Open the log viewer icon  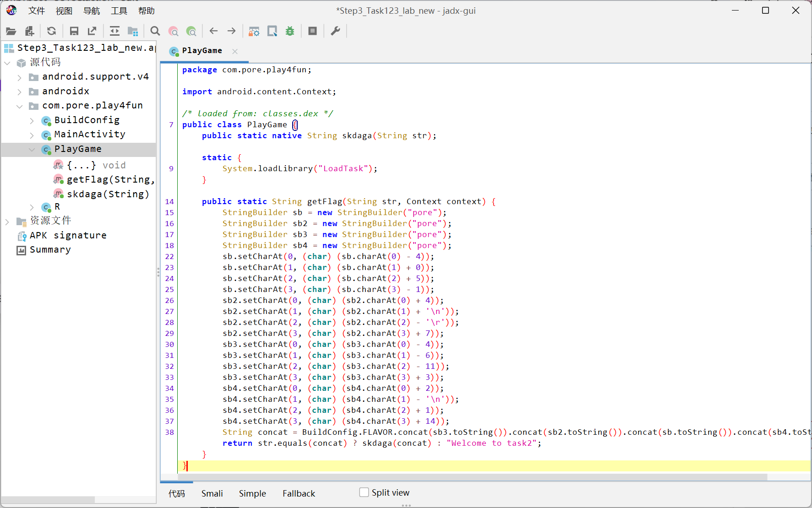312,31
